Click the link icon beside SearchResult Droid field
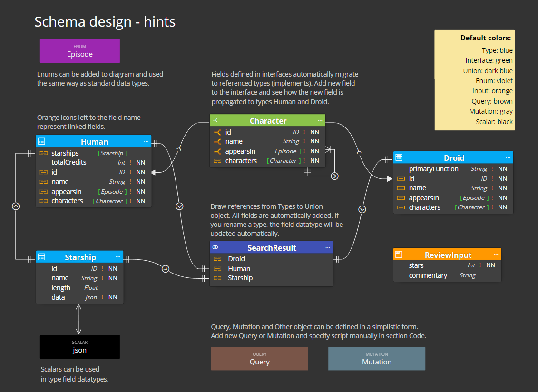This screenshot has height=392, width=538. coord(217,259)
